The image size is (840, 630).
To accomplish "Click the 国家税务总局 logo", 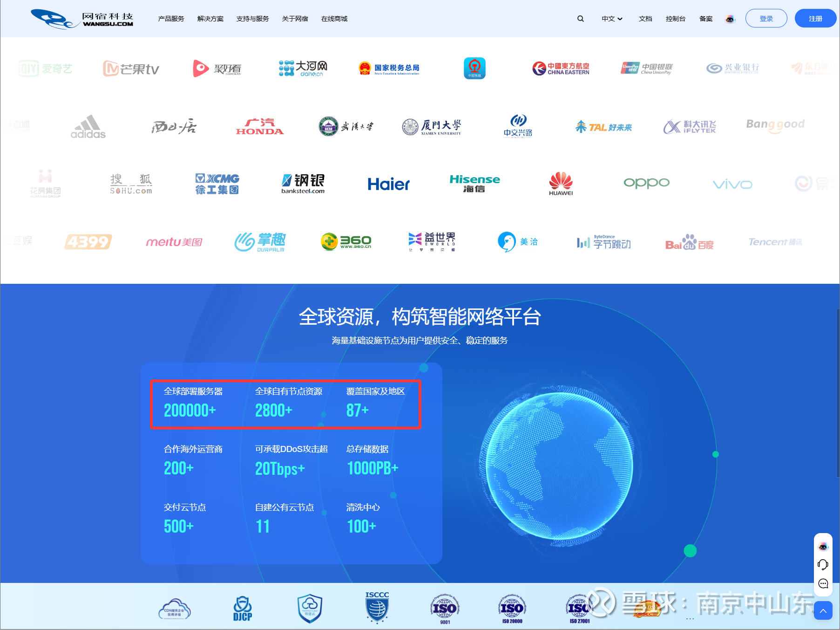I will (389, 68).
